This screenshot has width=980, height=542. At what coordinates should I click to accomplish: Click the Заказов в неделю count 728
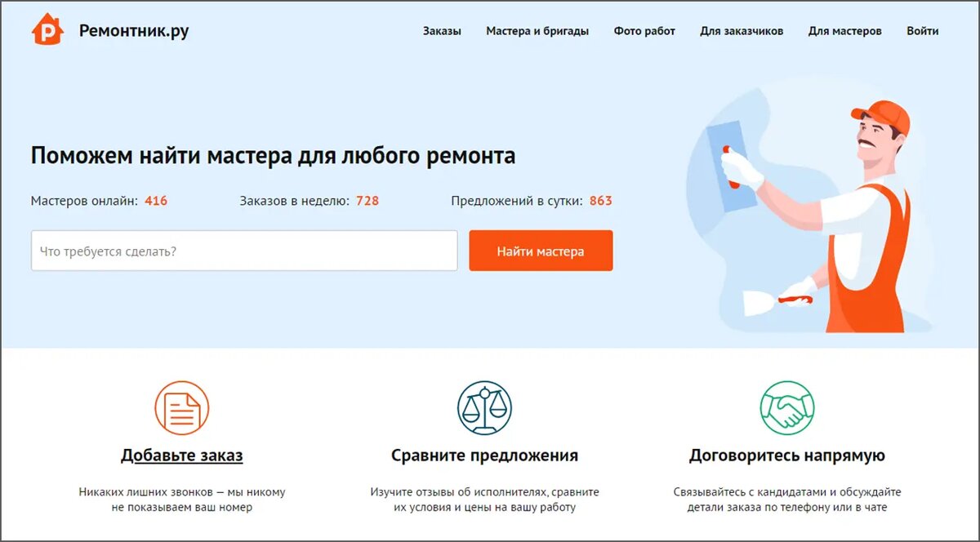[x=367, y=200]
